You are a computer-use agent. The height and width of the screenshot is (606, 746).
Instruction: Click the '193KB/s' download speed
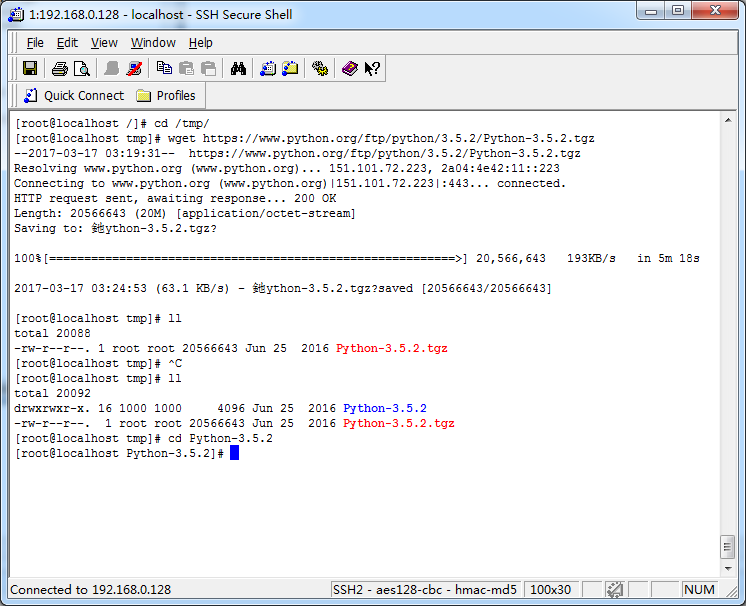tap(591, 258)
